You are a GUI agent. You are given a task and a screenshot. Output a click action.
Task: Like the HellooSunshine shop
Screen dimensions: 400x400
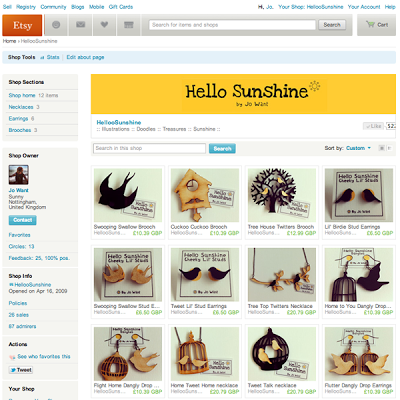point(373,126)
